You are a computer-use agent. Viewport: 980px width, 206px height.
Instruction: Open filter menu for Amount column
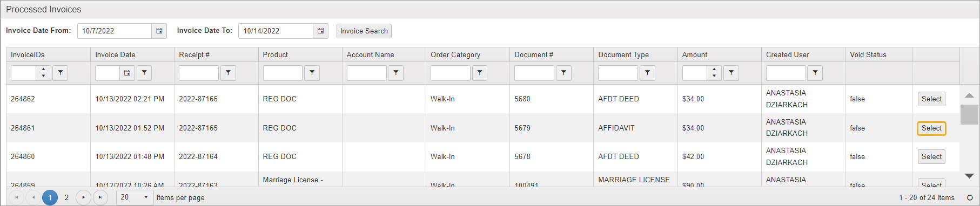pyautogui.click(x=731, y=73)
